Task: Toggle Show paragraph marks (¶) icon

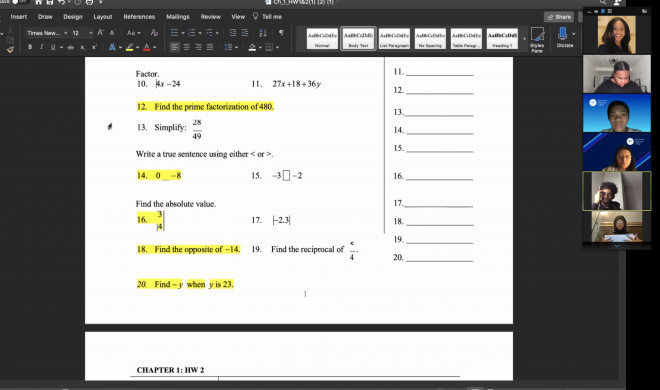Action: [281, 33]
